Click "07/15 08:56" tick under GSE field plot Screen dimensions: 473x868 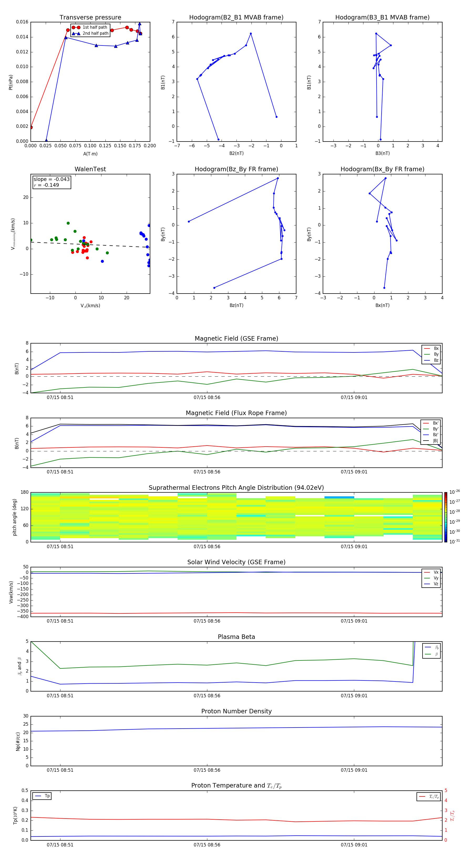tap(207, 398)
